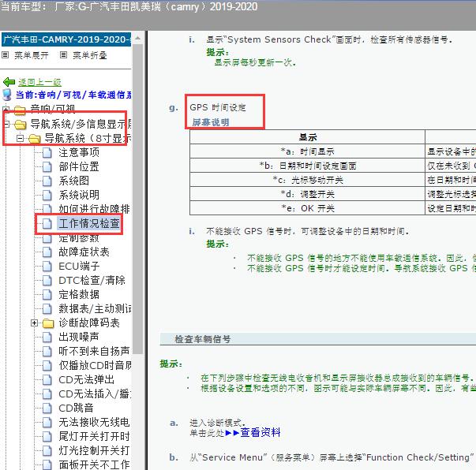The height and width of the screenshot is (470, 476).
Task: Click the document icon beside 无法接收无线电
Action: point(47,423)
